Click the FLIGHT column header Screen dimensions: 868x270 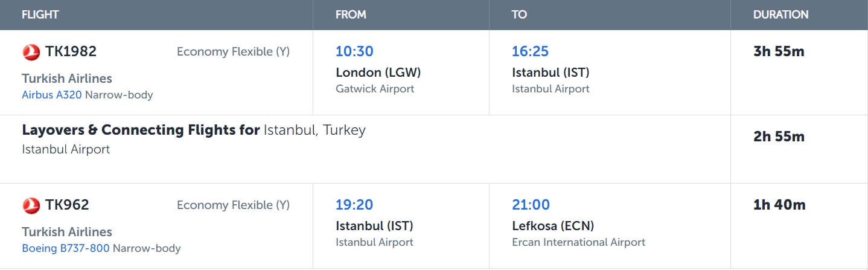(x=40, y=14)
